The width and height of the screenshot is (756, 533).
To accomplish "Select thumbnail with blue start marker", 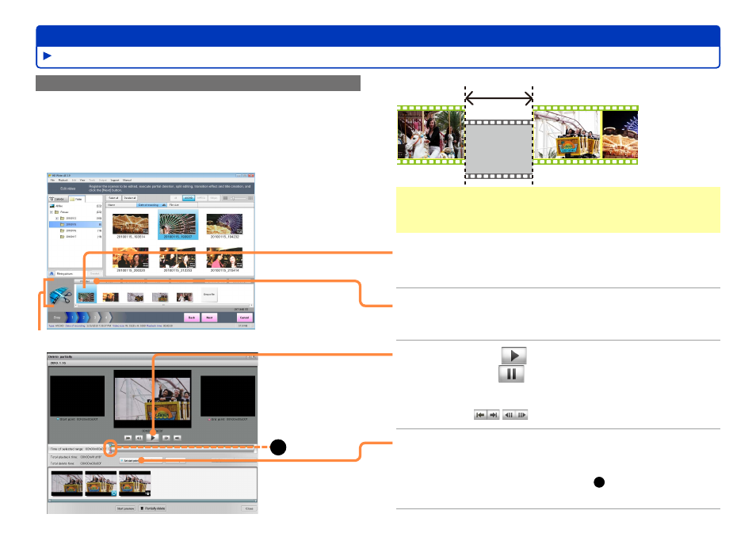I will pos(101,483).
